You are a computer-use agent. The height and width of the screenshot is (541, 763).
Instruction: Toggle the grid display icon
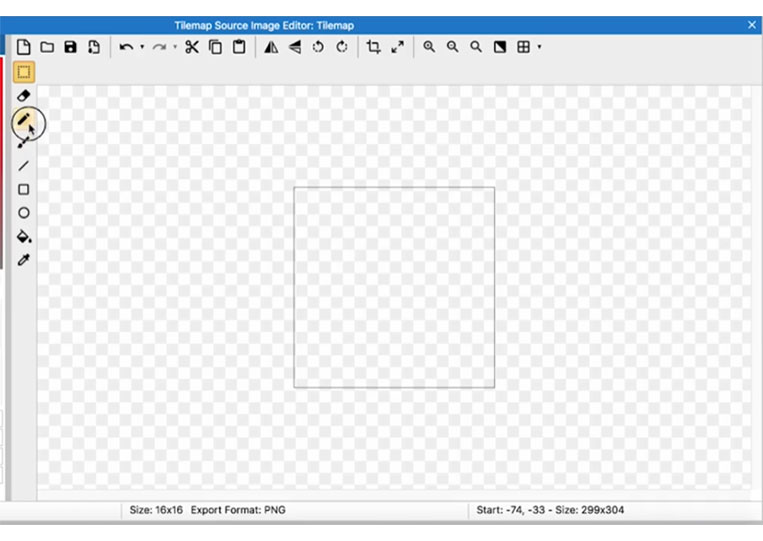[524, 47]
